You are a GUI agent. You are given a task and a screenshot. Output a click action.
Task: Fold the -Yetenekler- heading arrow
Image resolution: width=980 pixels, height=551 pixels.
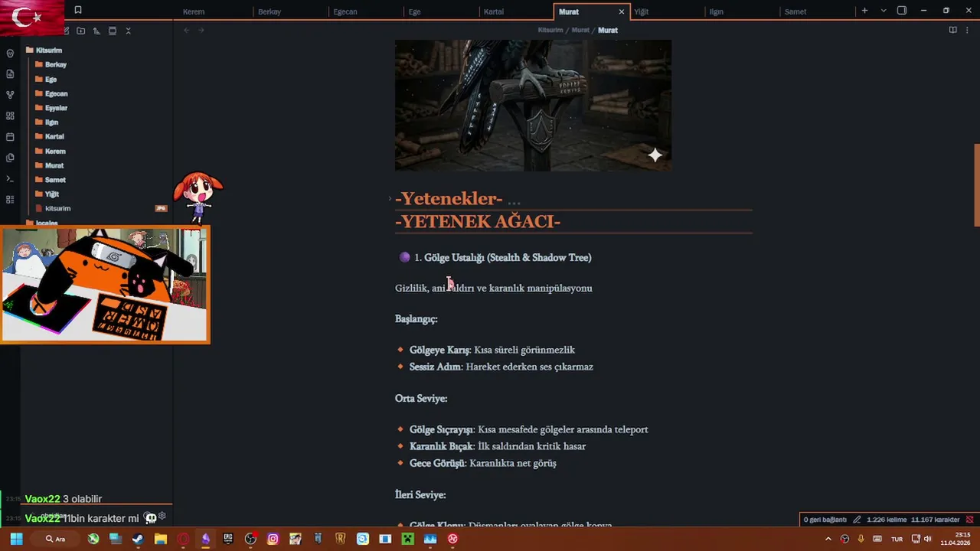coord(390,199)
